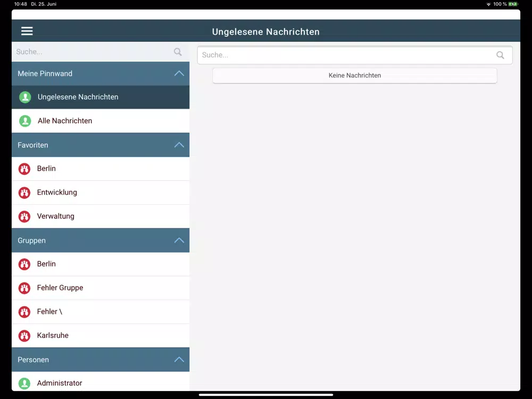Screen dimensions: 532x399
Task: Click the Personen header label
Action: point(33,360)
